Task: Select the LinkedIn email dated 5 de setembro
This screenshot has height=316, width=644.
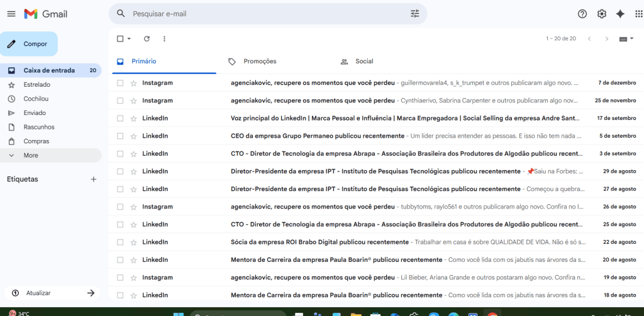Action: point(120,136)
